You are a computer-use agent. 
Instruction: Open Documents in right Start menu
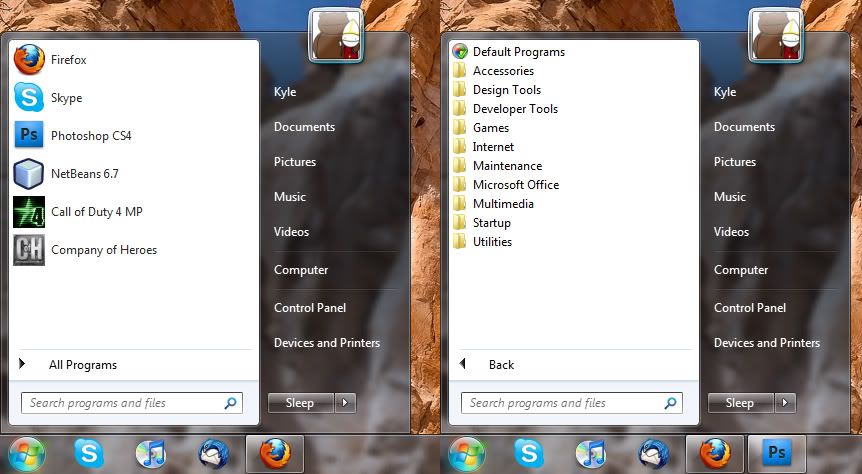click(x=744, y=126)
